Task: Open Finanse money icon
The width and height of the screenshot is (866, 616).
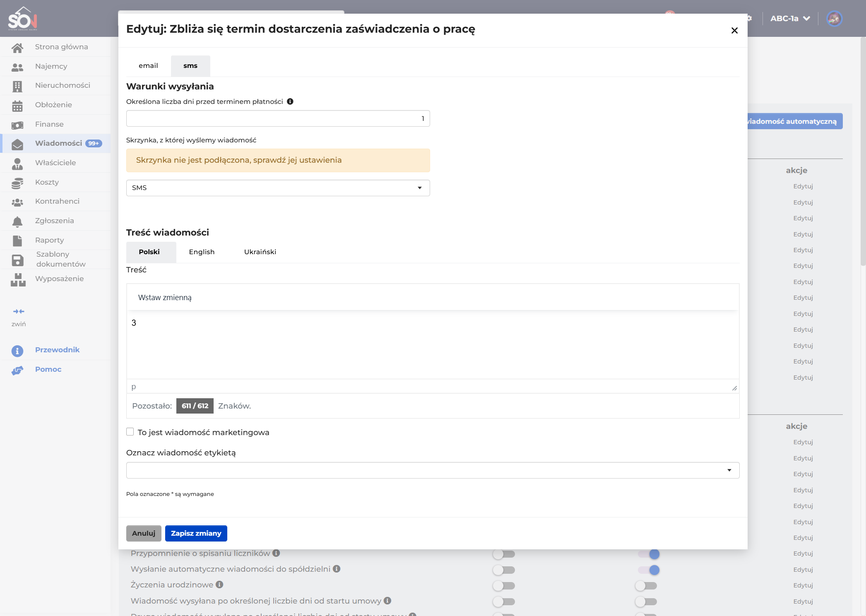Action: (17, 125)
